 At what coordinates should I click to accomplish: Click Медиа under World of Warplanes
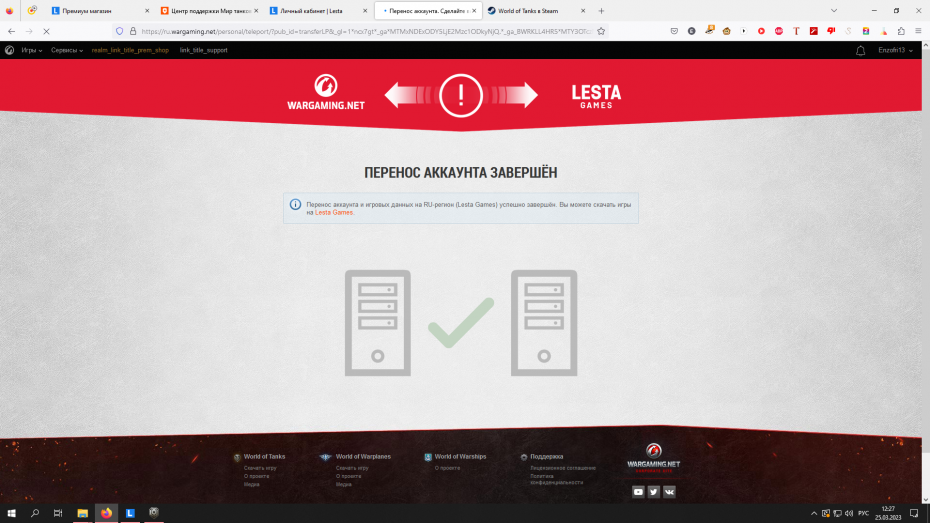click(343, 484)
